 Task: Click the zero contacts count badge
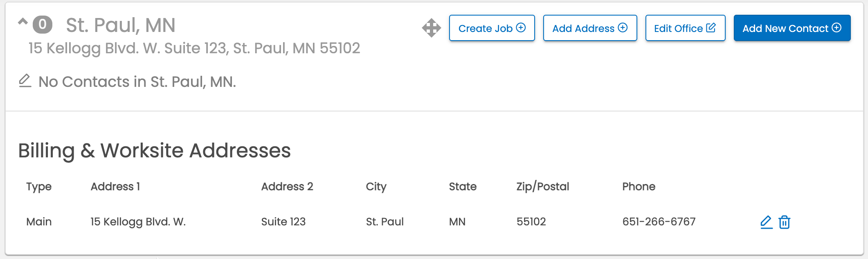coord(43,25)
